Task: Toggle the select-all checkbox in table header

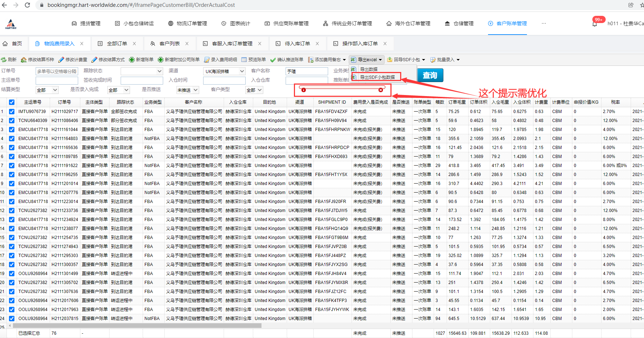Action: tap(12, 102)
